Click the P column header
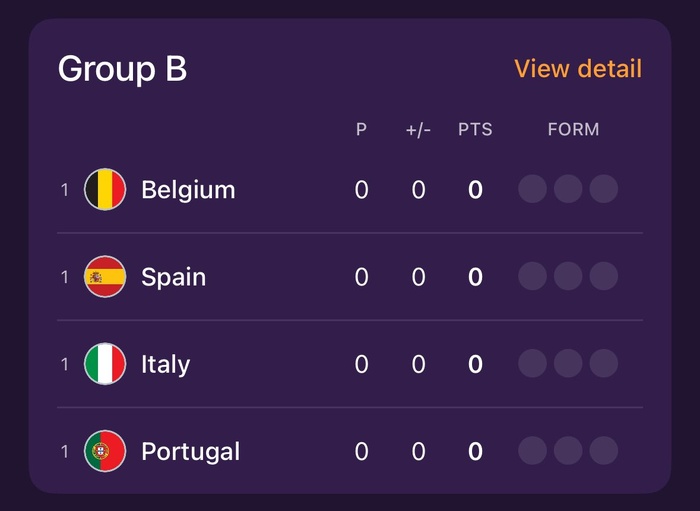The width and height of the screenshot is (700, 511). pyautogui.click(x=361, y=130)
